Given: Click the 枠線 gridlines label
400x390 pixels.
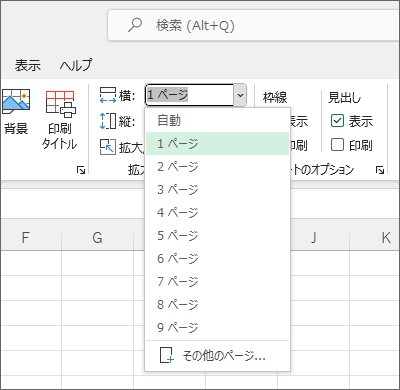Looking at the screenshot, I should [275, 97].
